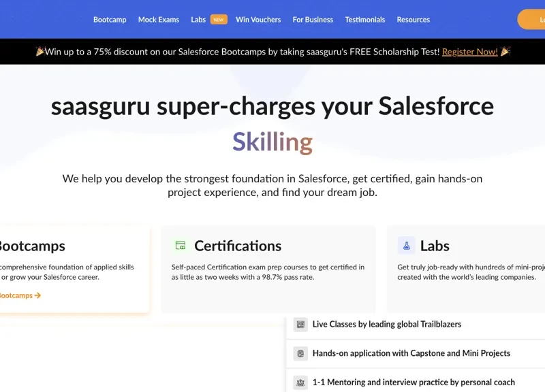This screenshot has width=545, height=392.
Task: Click the Certifications card icon
Action: coord(181,246)
